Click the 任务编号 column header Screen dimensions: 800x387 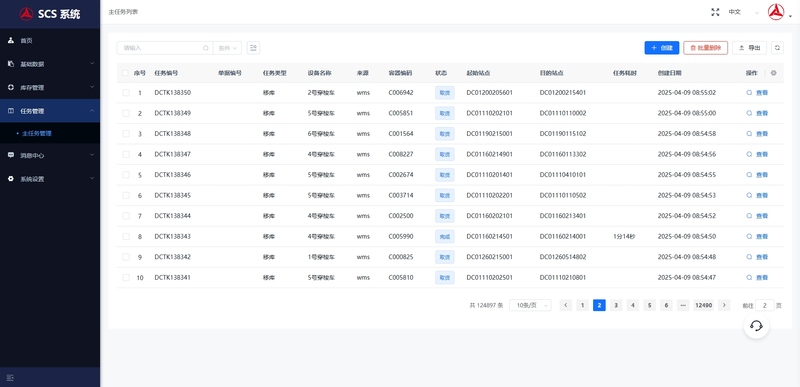point(166,73)
